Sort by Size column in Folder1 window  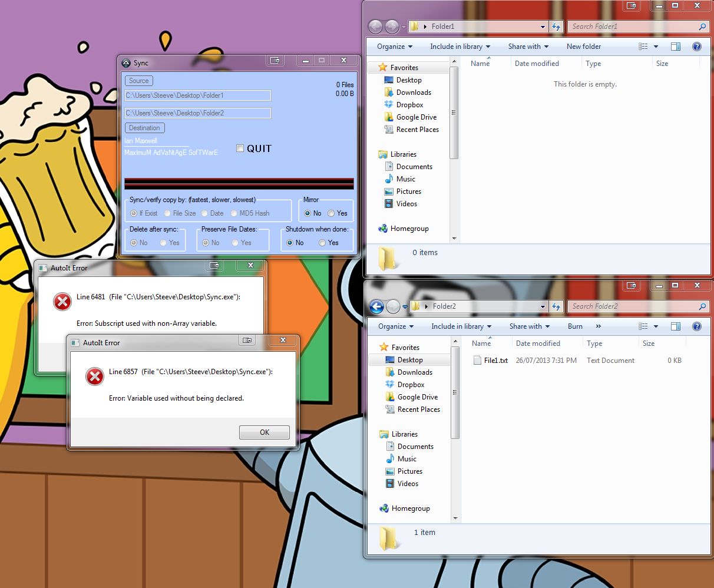[662, 64]
